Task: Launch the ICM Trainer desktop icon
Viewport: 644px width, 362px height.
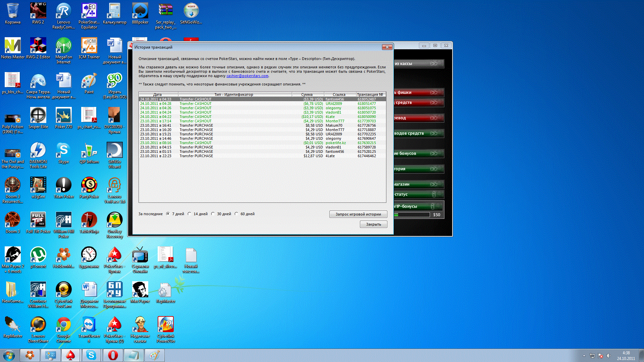Action: (89, 46)
